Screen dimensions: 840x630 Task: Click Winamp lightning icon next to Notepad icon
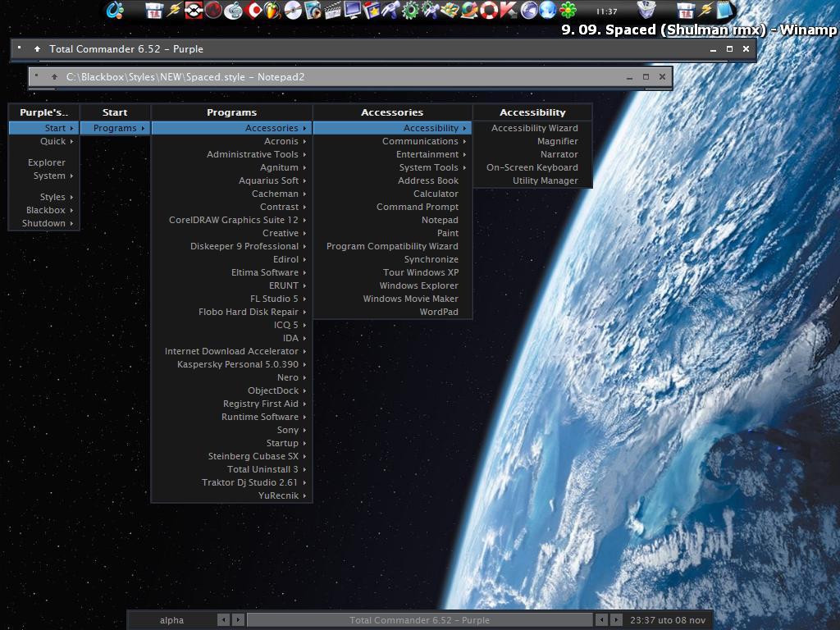pos(705,10)
